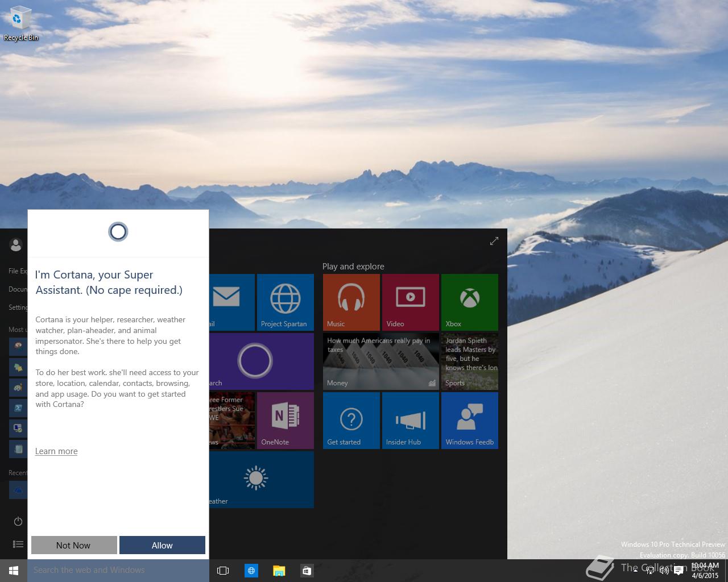The height and width of the screenshot is (582, 728).
Task: Open the Get started tile
Action: pyautogui.click(x=351, y=421)
